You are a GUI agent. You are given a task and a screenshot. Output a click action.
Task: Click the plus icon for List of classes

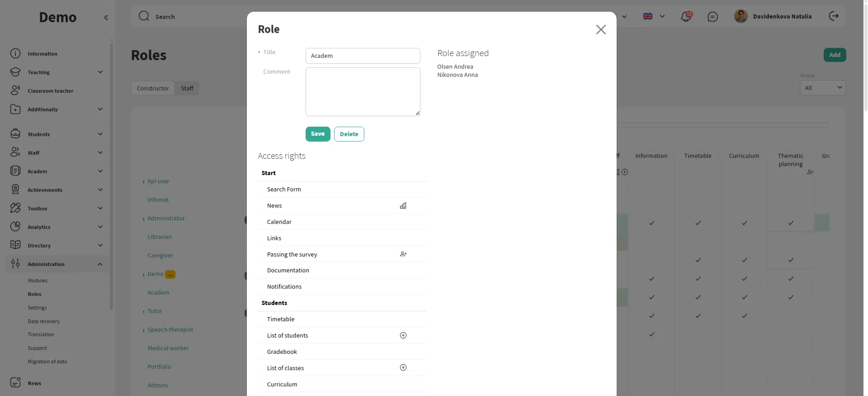pos(403,367)
